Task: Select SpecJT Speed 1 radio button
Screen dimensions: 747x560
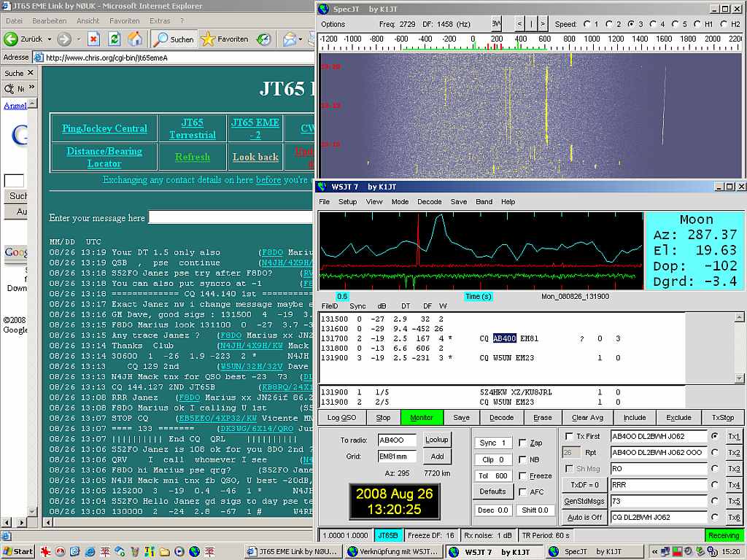Action: coord(587,24)
